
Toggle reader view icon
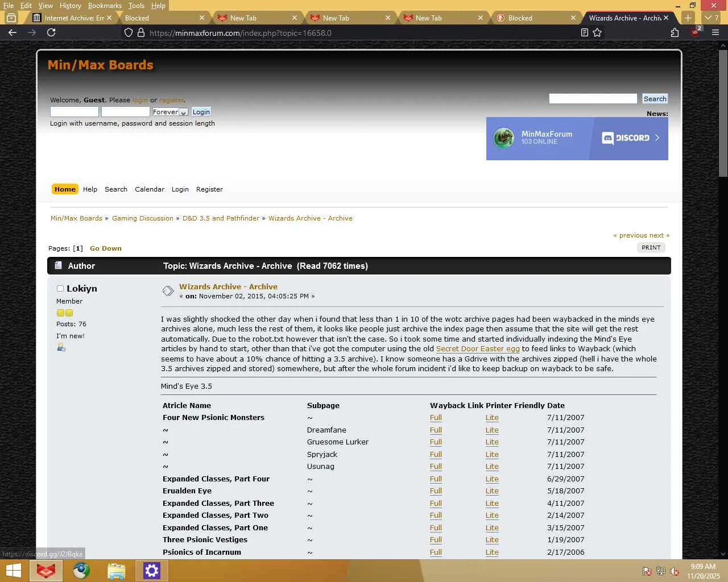584,32
